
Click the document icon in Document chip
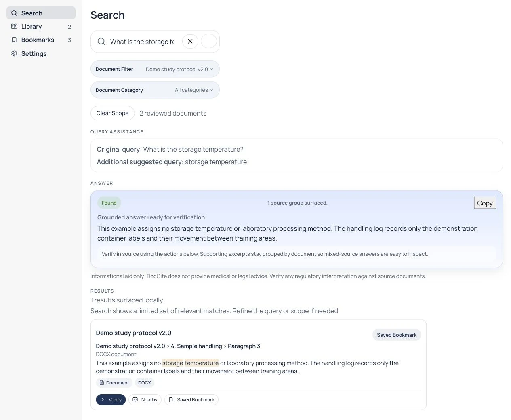tap(102, 383)
